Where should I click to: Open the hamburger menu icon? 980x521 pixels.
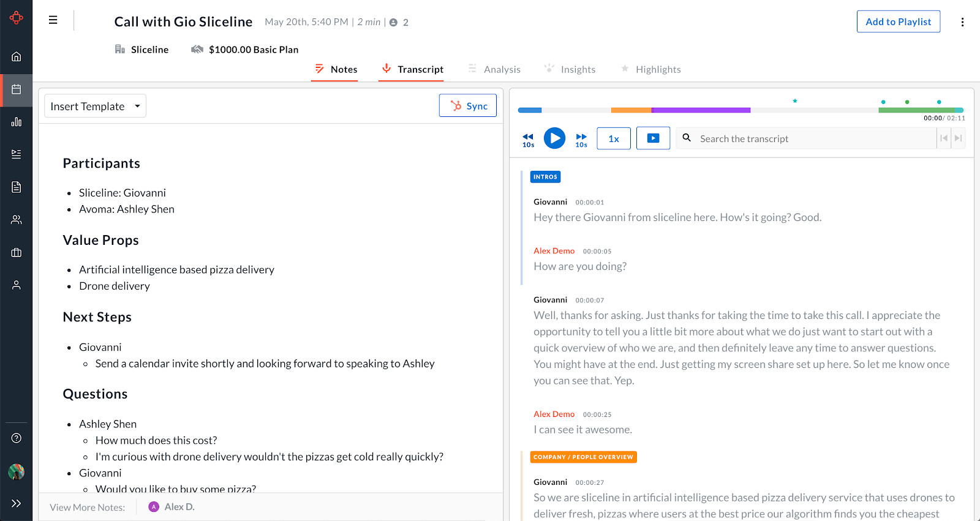53,20
